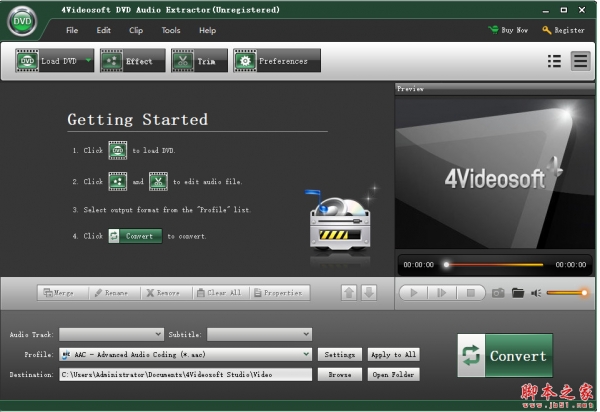
Task: Click the Play button in the preview
Action: 414,293
